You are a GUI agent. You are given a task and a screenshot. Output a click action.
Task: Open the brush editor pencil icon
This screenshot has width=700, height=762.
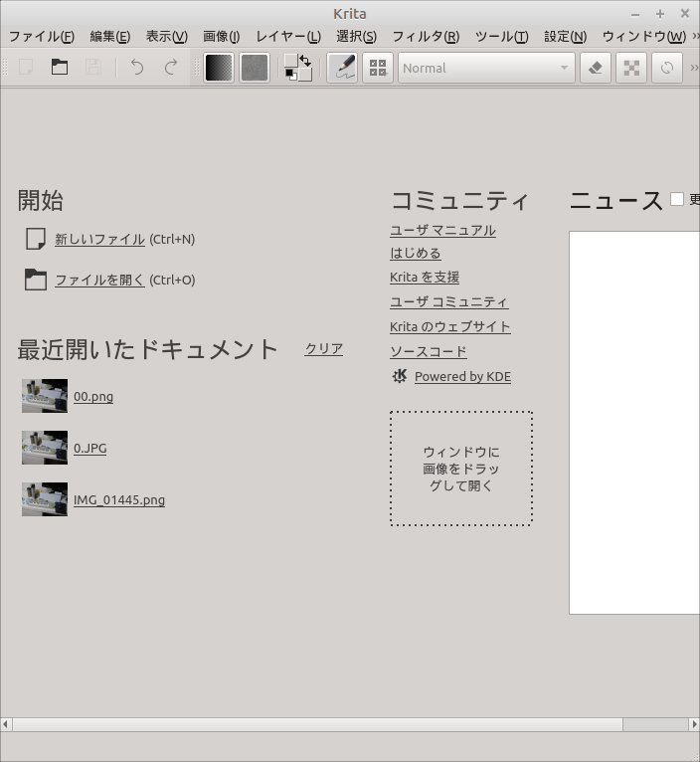[x=342, y=68]
